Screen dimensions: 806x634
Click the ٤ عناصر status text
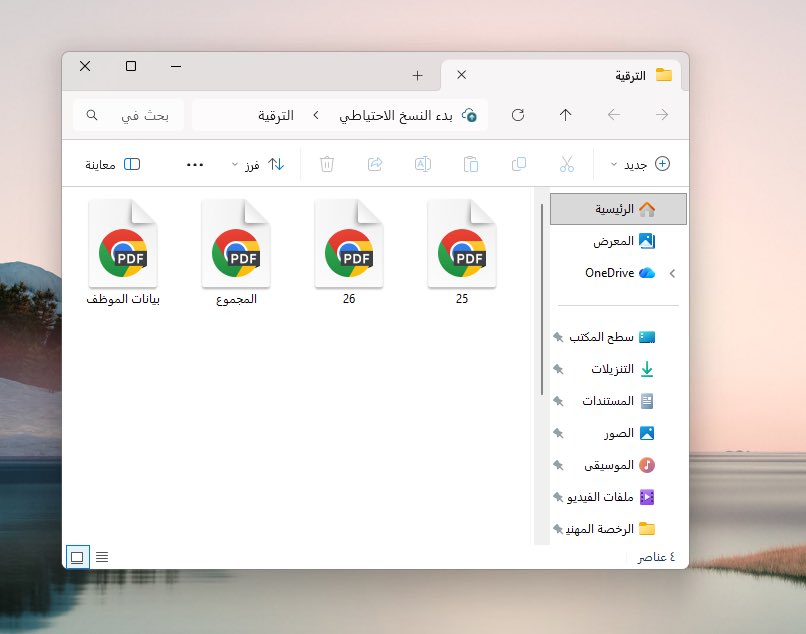656,557
